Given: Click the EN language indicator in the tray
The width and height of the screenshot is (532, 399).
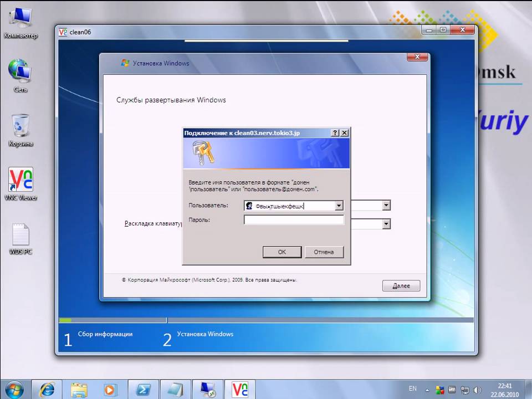Looking at the screenshot, I should click(412, 388).
